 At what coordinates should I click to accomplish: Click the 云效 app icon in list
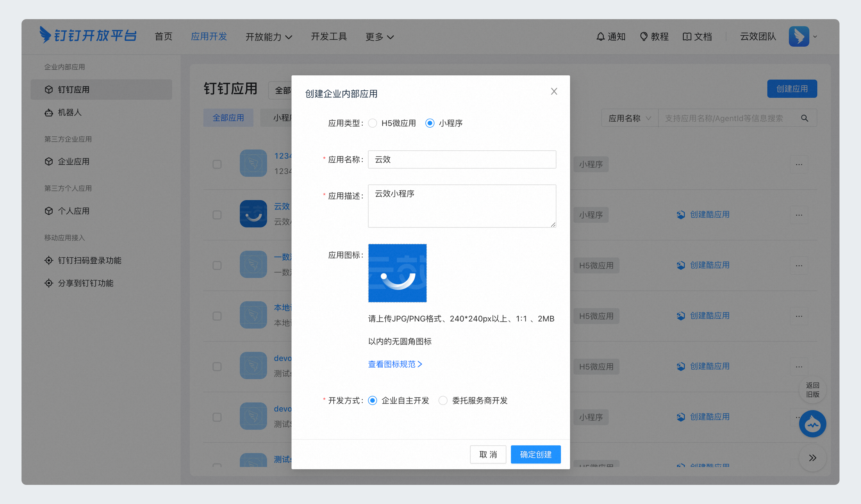point(253,214)
